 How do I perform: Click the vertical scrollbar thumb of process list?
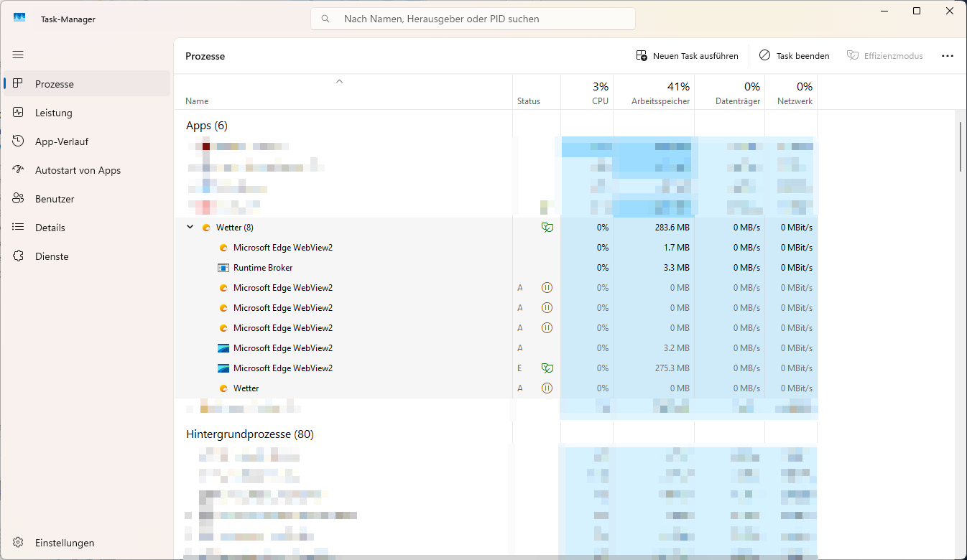[961, 146]
